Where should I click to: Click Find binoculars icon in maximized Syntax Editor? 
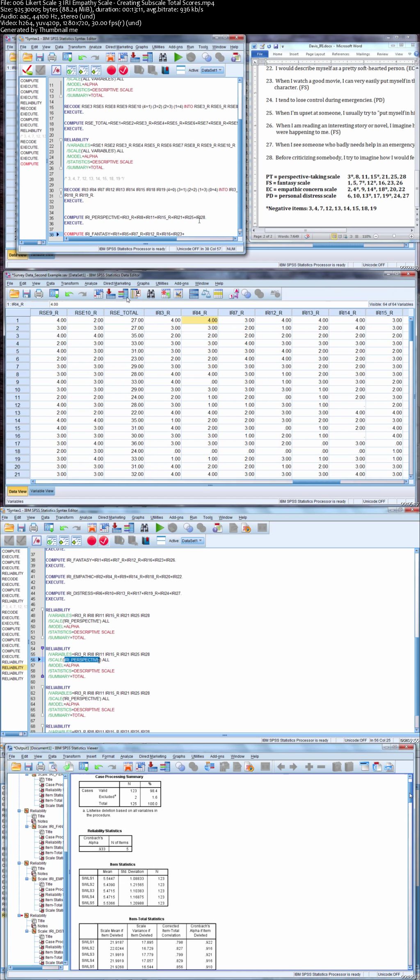click(144, 528)
